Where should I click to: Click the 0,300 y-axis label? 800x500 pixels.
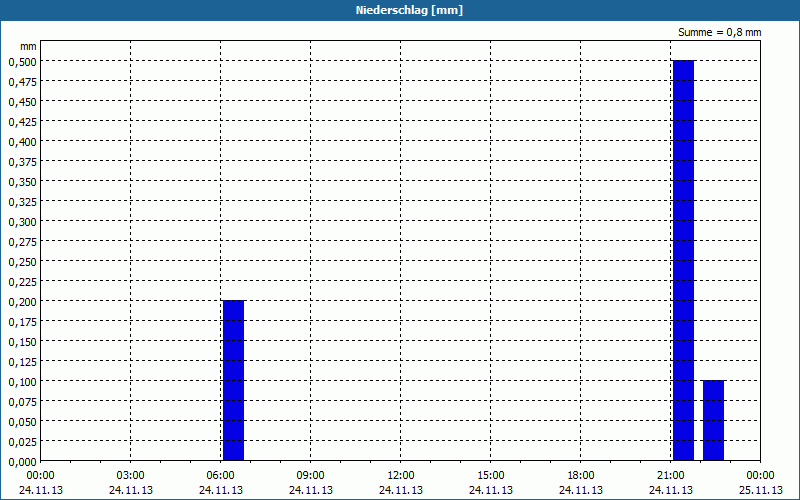(22, 222)
